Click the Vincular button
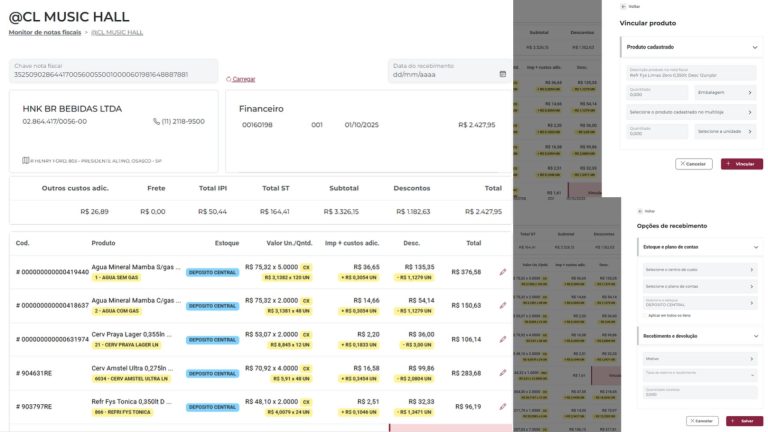The width and height of the screenshot is (768, 432). [742, 164]
